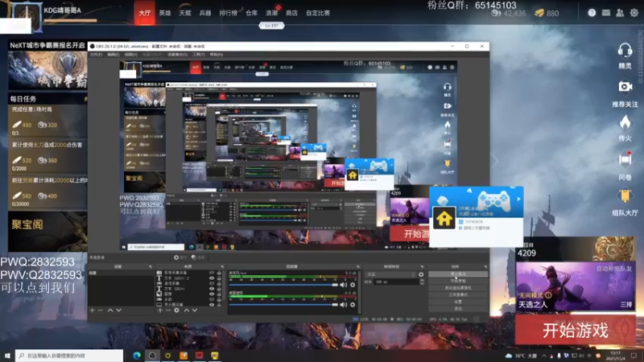Viewport: 644px width, 362px height.
Task: Open source properties gear in 来源 panel
Action: [176, 311]
